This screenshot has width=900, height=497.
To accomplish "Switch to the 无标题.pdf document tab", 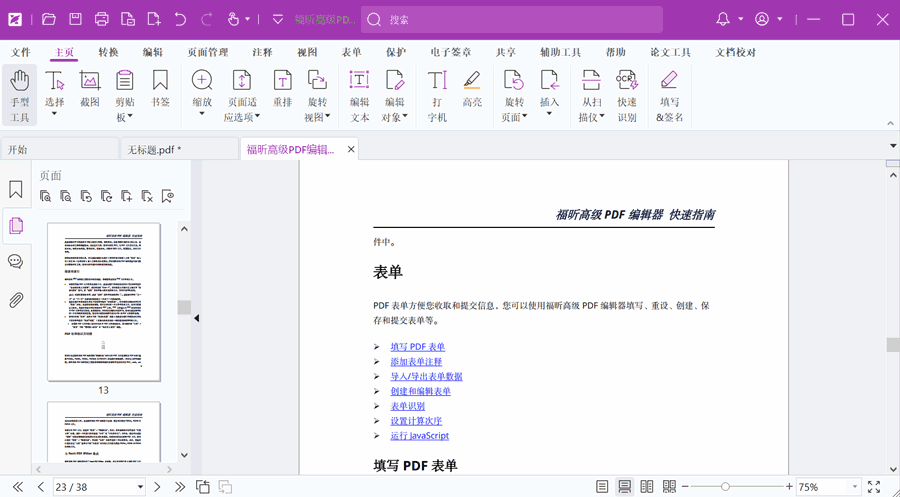I will pos(180,149).
